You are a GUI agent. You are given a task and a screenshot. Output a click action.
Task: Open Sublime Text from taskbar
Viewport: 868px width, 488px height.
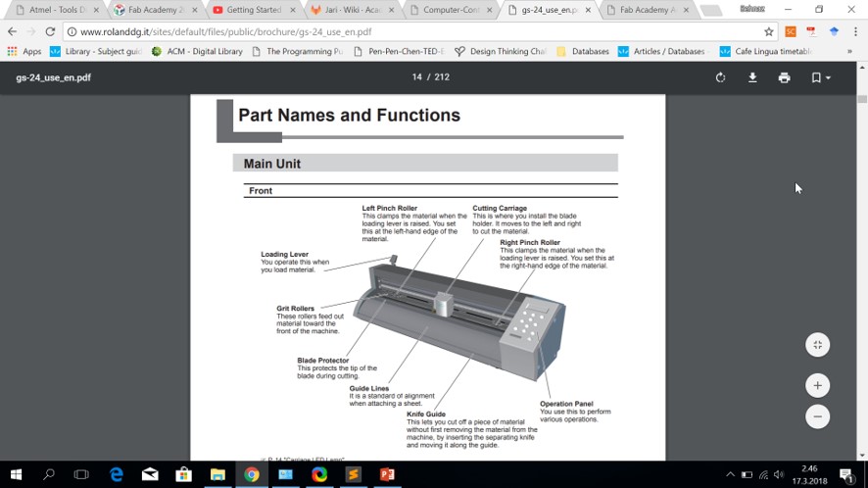point(354,474)
